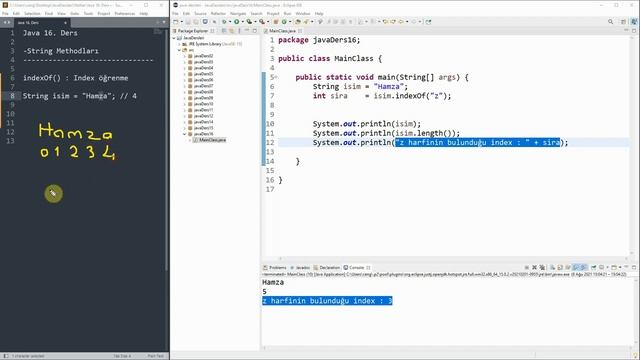This screenshot has width=640, height=360.
Task: Maximize the Package Explorer view
Action: (x=255, y=31)
